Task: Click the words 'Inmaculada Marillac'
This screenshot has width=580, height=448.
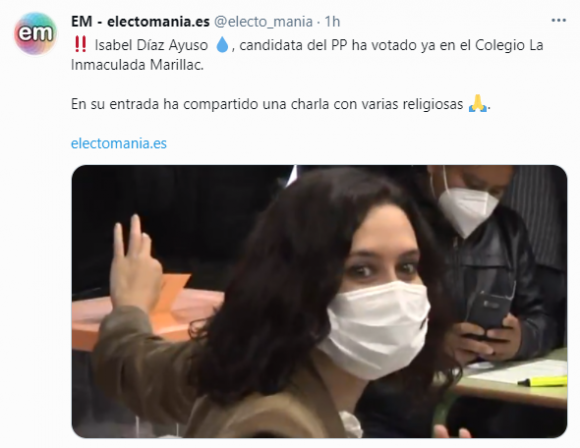Action: pos(137,65)
